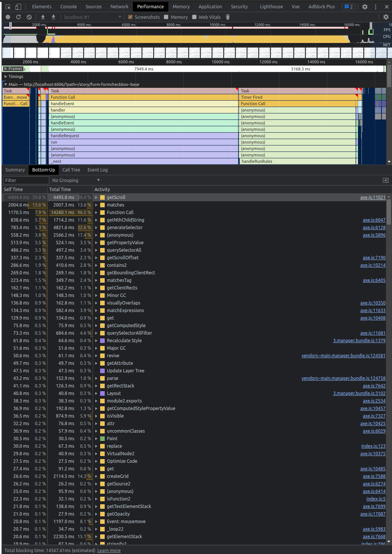Start a new performance recording
This screenshot has height=554, width=392.
pos(8,17)
